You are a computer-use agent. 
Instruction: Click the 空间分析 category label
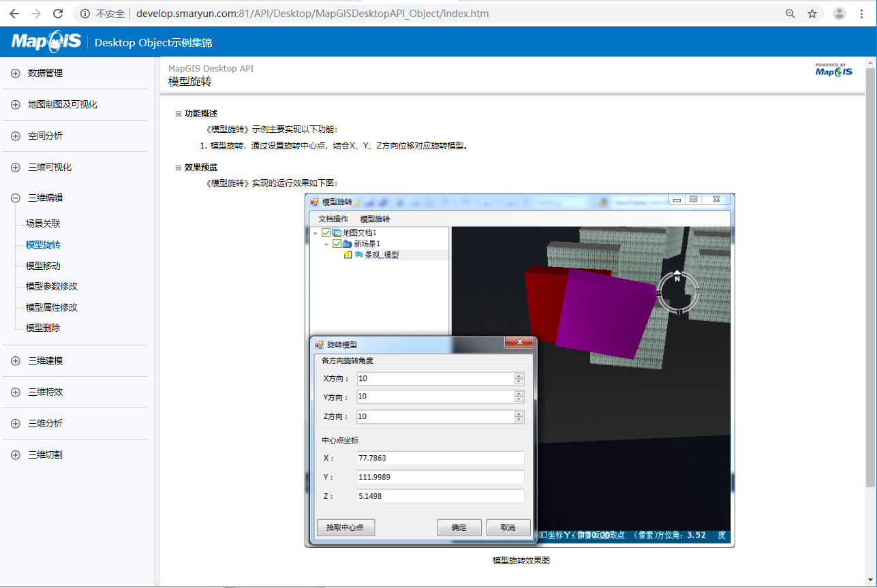[x=46, y=136]
